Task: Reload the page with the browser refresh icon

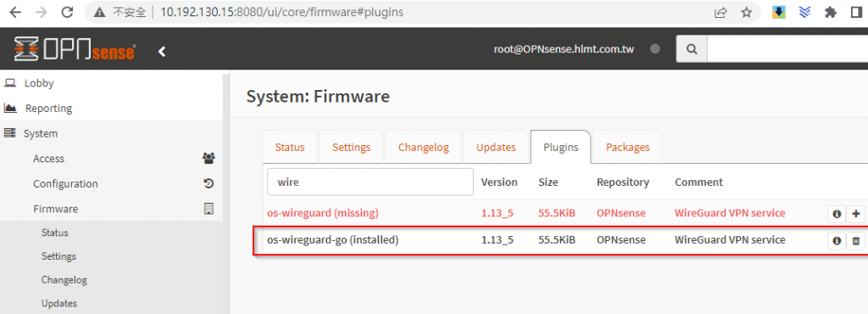Action: (x=67, y=12)
